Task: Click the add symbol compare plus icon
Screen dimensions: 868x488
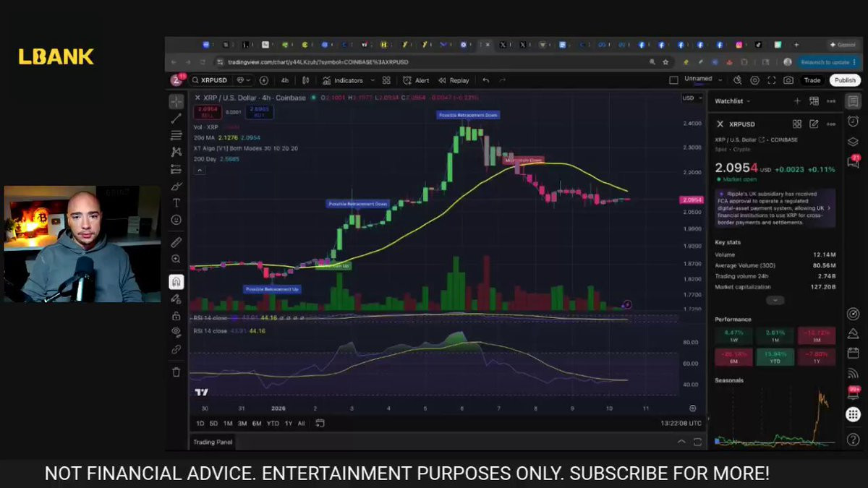Action: point(264,80)
